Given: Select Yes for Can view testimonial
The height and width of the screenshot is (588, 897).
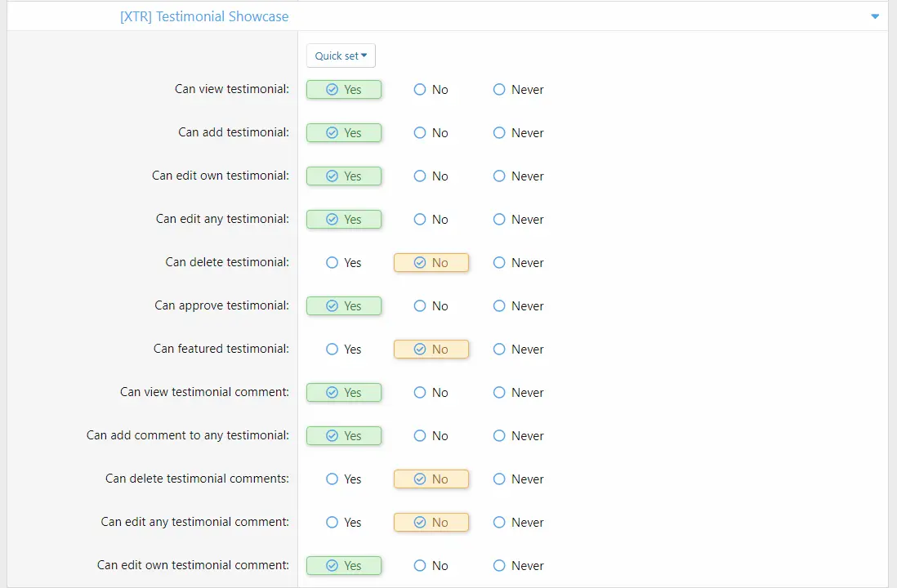Looking at the screenshot, I should coord(344,90).
